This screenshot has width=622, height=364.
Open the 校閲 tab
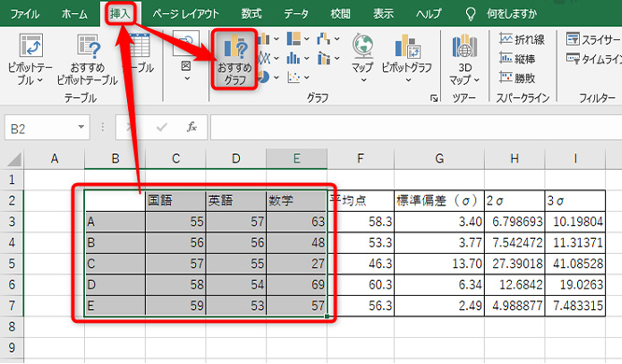tap(340, 14)
